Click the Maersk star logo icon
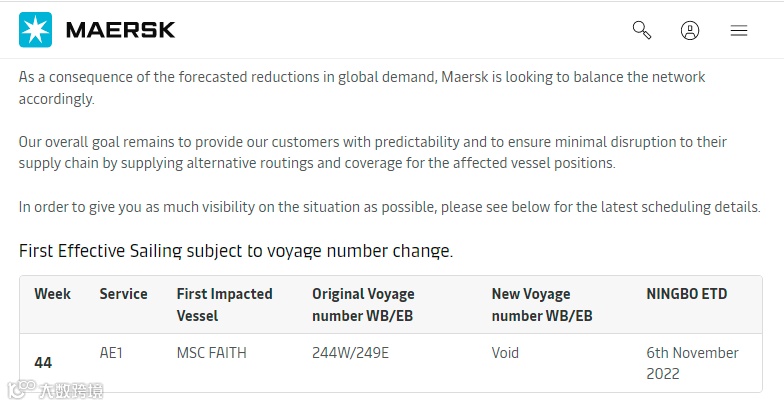Screen dimensions: 784x406 pyautogui.click(x=35, y=30)
